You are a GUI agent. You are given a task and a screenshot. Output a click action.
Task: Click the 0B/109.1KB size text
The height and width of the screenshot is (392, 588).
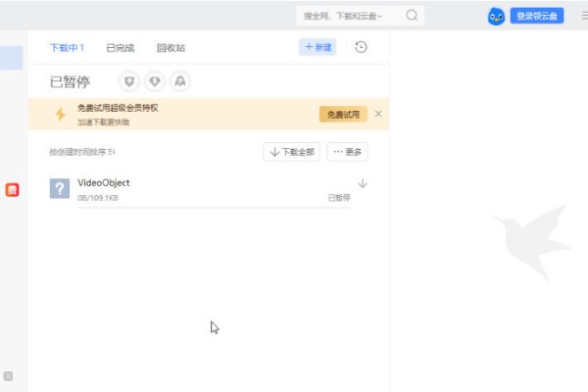click(x=98, y=198)
